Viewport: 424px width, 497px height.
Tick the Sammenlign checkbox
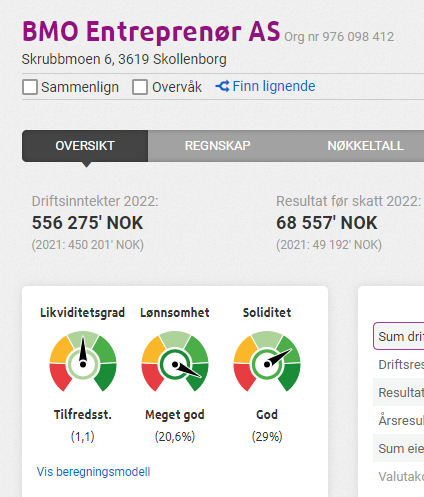pos(30,87)
